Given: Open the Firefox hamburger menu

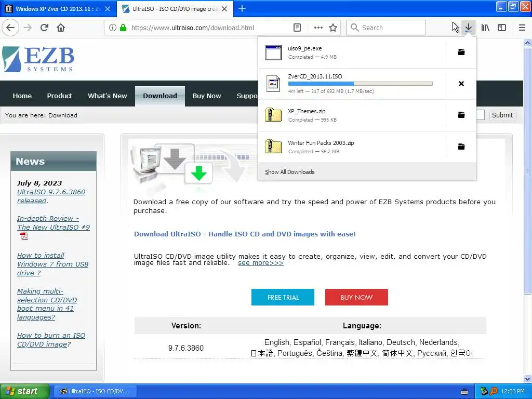Looking at the screenshot, I should 522,28.
